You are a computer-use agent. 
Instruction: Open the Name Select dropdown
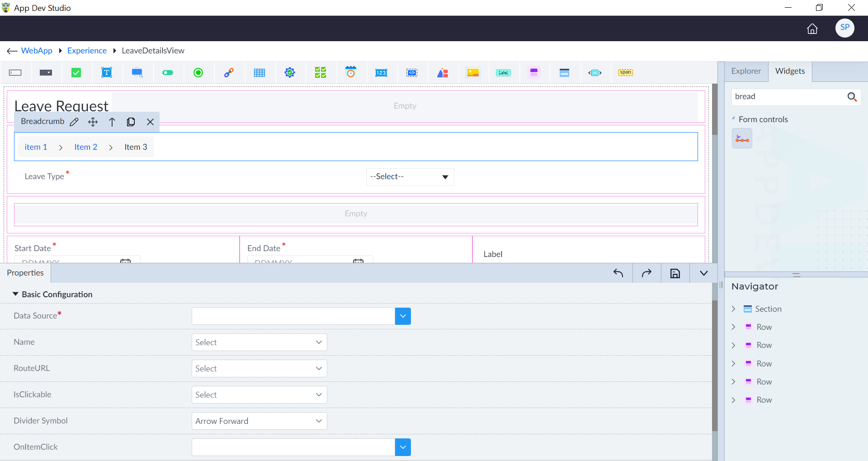tap(259, 342)
